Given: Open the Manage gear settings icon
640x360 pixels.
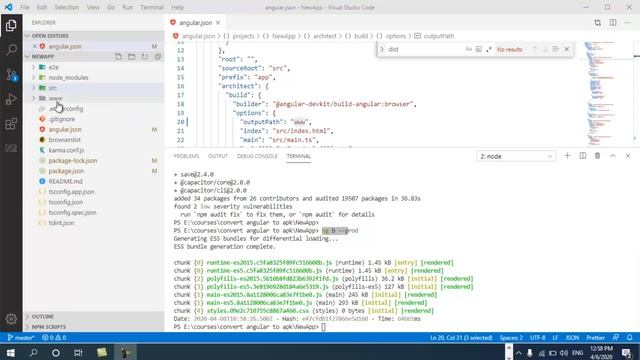Looking at the screenshot, I should (x=11, y=319).
